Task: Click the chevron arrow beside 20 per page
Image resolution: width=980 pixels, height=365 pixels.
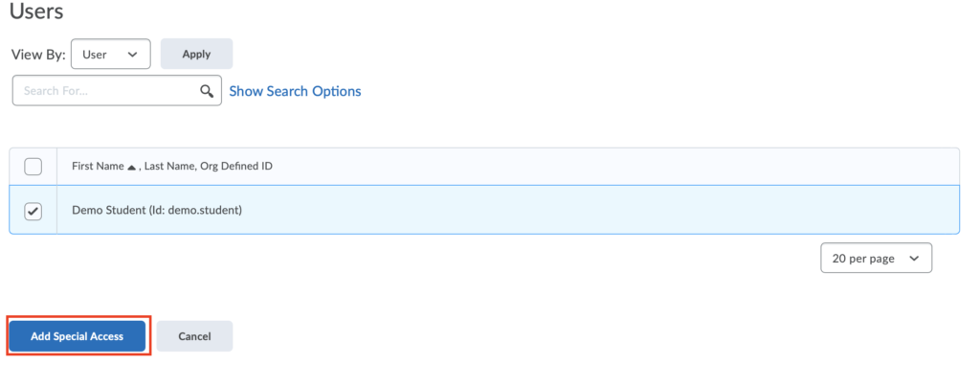Action: coord(914,259)
